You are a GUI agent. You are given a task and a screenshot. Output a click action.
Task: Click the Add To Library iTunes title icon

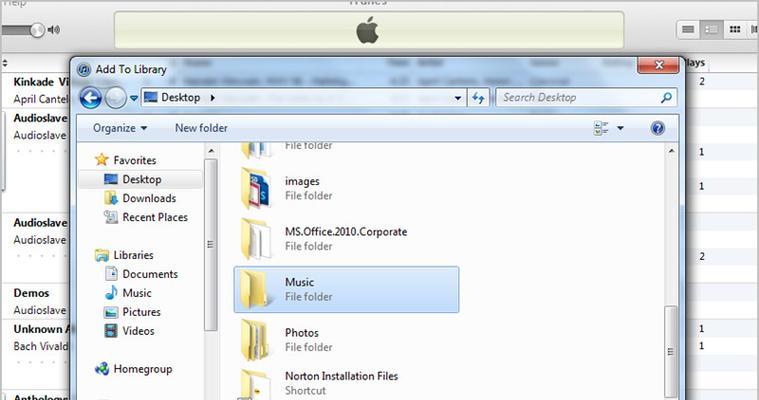click(84, 70)
